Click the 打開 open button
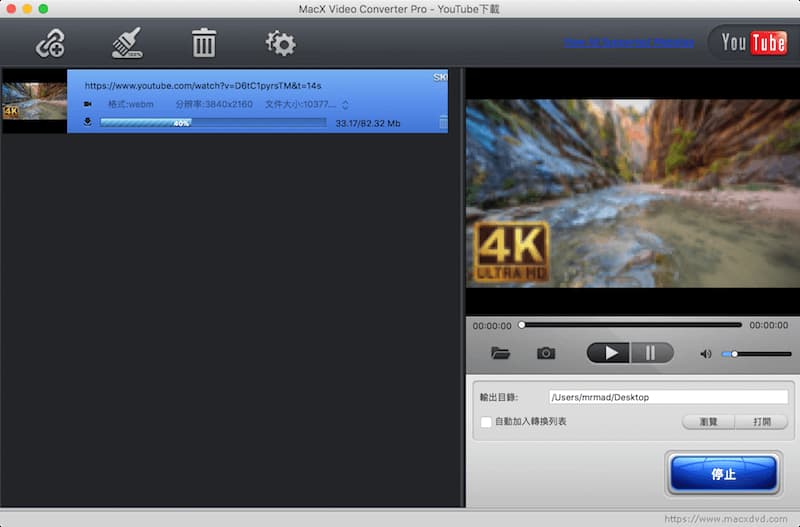Image resolution: width=800 pixels, height=527 pixels. click(761, 422)
